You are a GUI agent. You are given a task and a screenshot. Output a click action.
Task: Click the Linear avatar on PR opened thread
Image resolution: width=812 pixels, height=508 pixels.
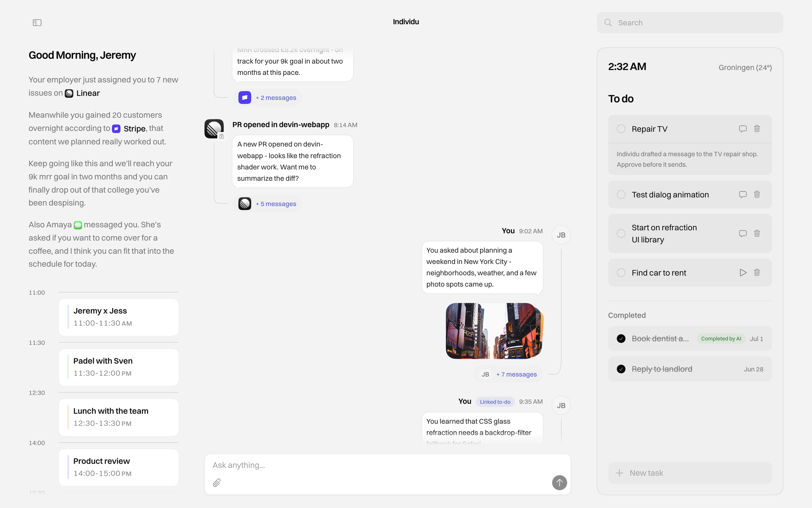tap(214, 129)
